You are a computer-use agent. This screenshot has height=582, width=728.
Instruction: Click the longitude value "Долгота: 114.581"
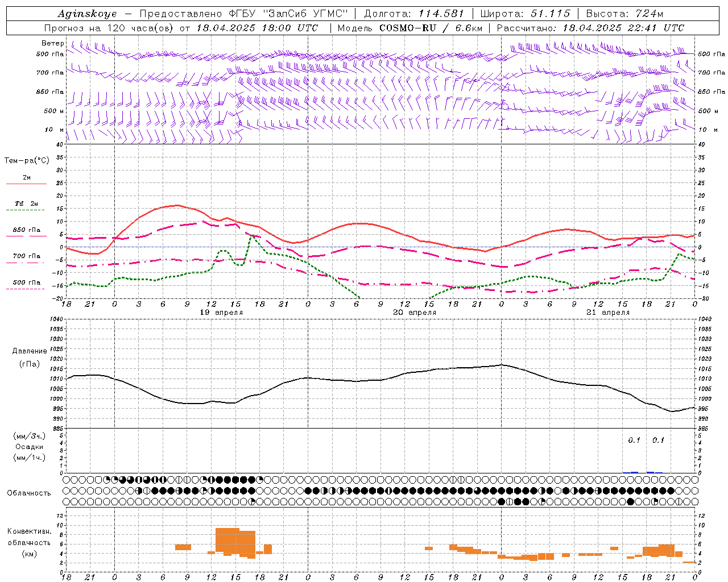414,14
